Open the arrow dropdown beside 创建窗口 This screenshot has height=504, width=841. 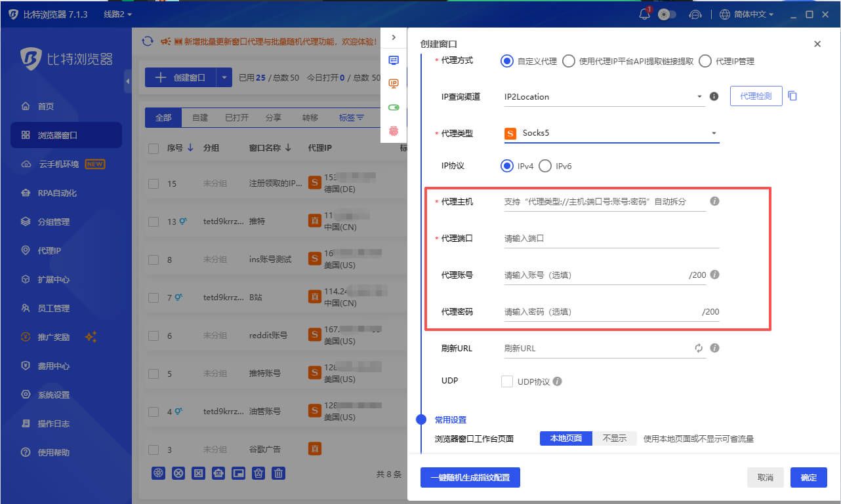pos(224,77)
